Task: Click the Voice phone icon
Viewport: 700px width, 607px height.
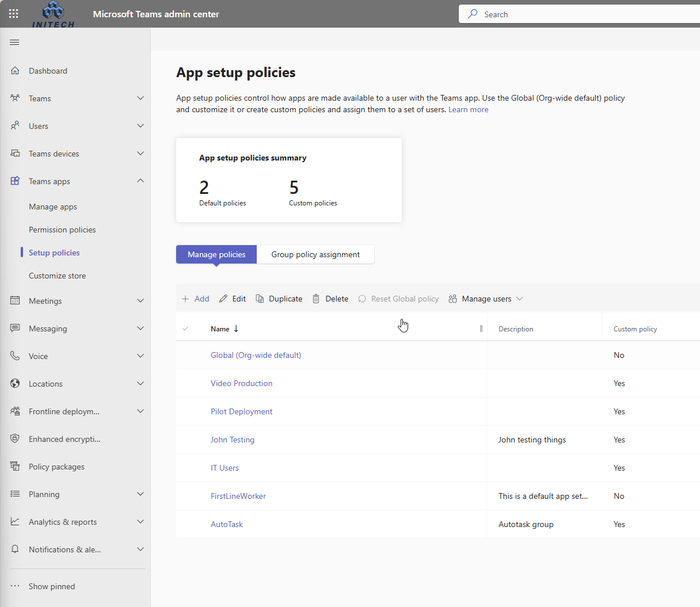Action: pos(15,356)
